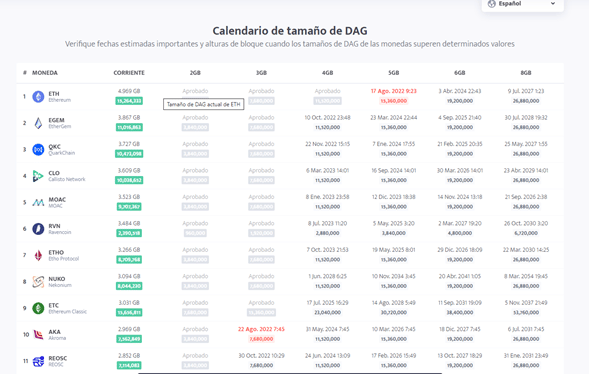Click the Ravencoin RVN logo icon

point(38,229)
